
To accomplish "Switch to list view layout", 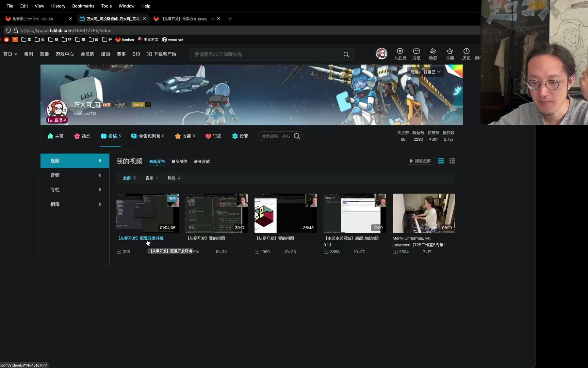I will pos(452,161).
